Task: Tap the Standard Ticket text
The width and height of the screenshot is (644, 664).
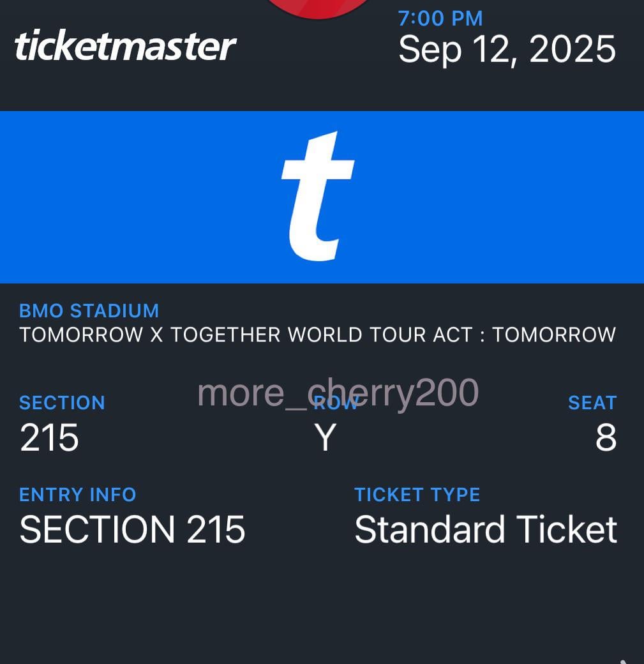Action: (486, 530)
